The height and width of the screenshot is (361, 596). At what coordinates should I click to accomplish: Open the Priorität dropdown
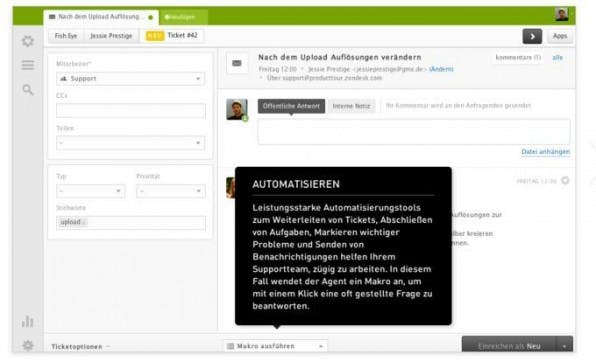[x=171, y=191]
